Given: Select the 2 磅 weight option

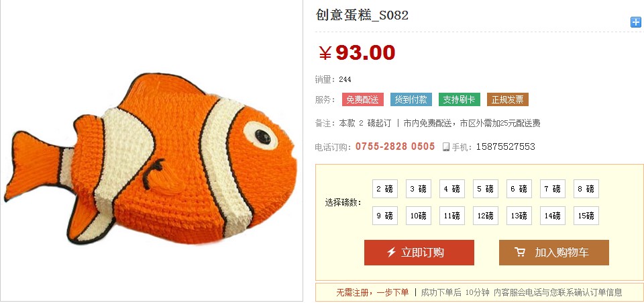Looking at the screenshot, I should (x=385, y=189).
